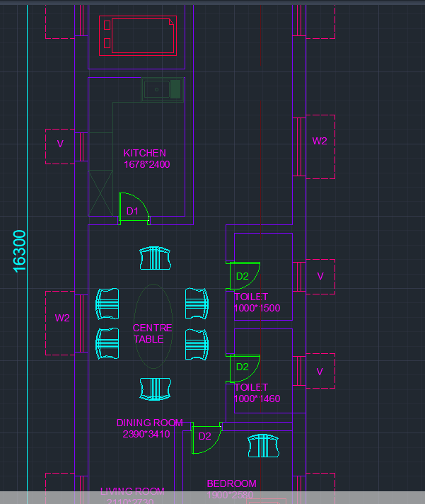
Task: Select the chair above the centre table
Action: (156, 258)
